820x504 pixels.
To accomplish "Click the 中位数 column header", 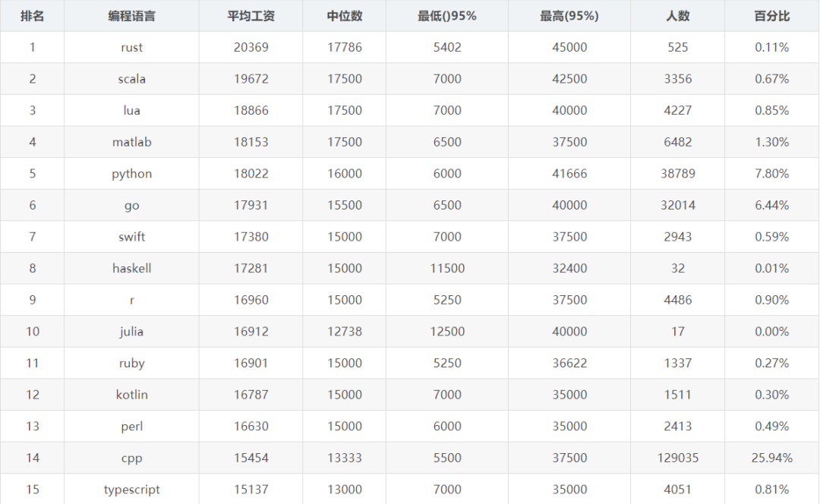I will 345,16.
